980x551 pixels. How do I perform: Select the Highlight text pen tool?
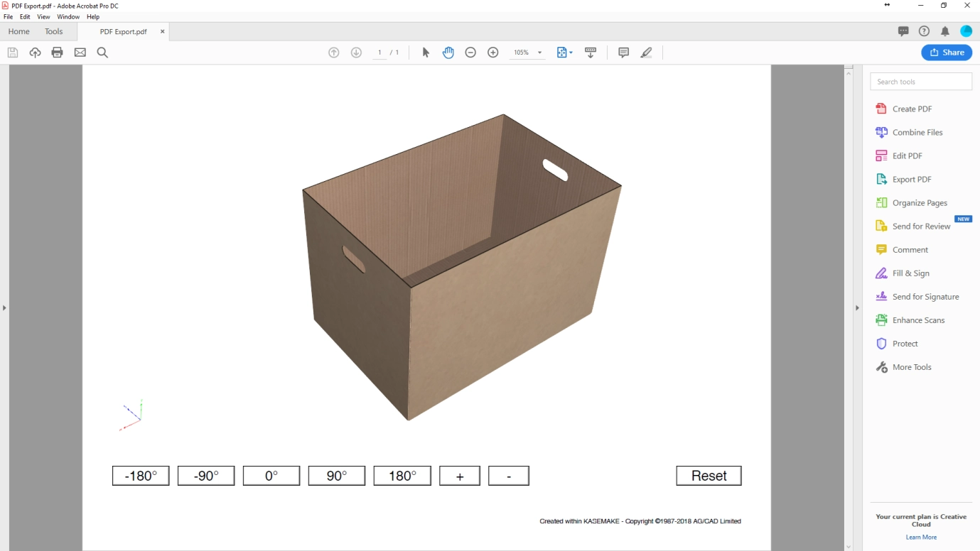(x=646, y=53)
